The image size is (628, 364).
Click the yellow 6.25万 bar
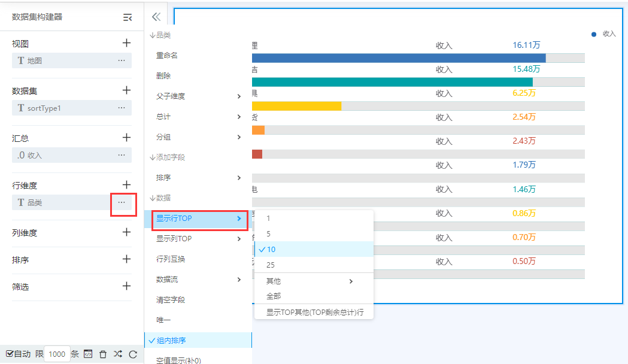pos(296,106)
